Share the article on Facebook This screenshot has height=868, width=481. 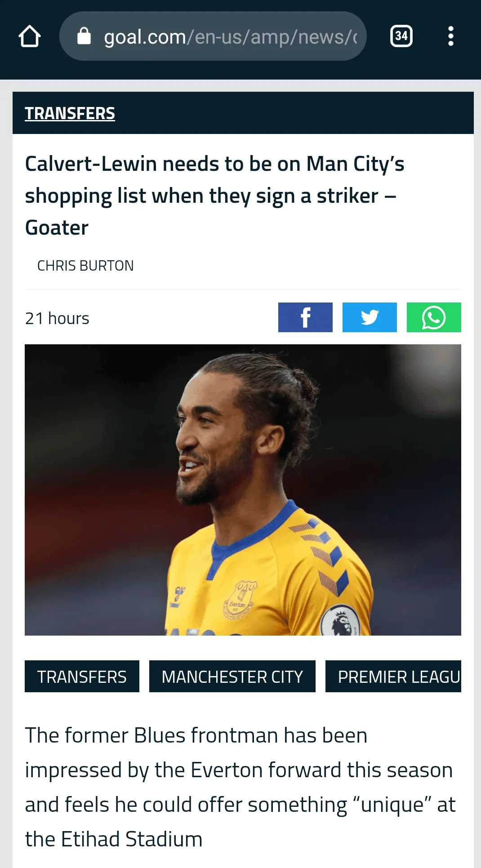305,317
